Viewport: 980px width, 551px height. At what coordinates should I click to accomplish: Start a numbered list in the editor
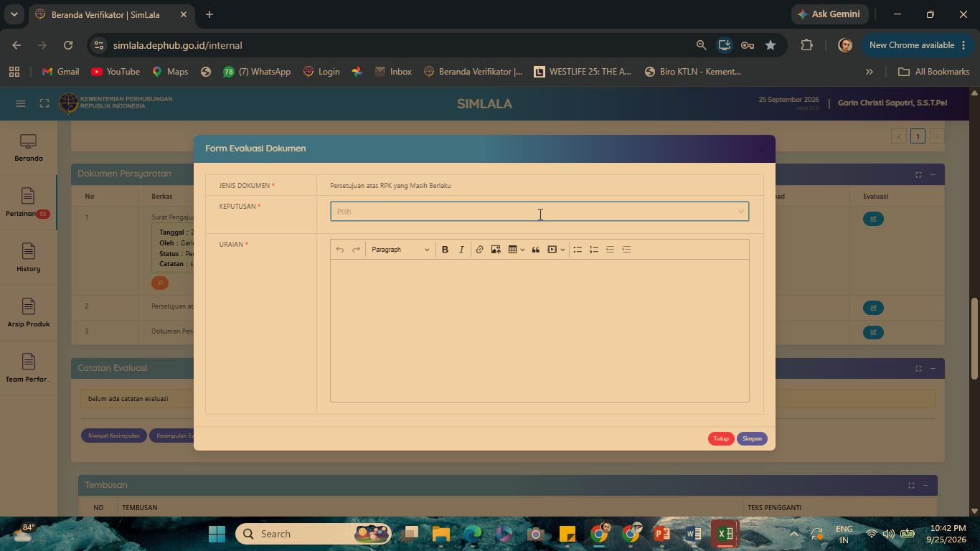594,250
